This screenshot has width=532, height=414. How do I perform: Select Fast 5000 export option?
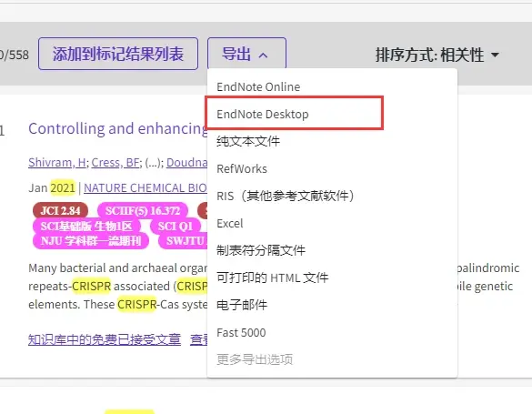pos(241,332)
